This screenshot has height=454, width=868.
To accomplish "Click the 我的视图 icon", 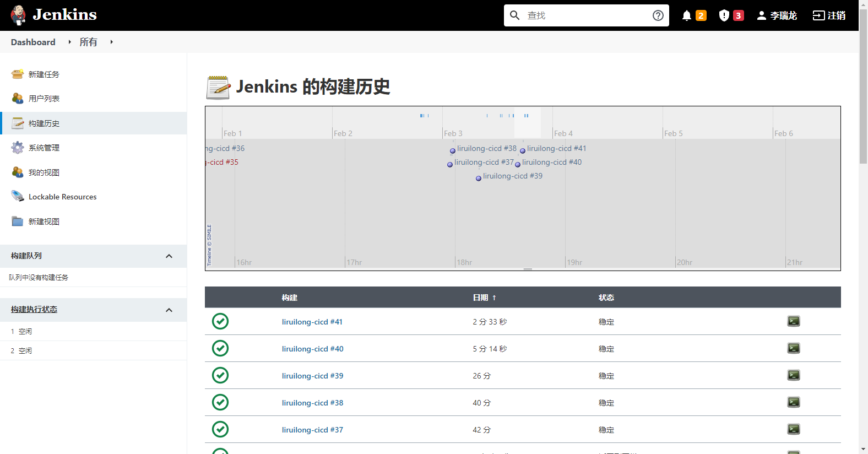I will (x=18, y=172).
